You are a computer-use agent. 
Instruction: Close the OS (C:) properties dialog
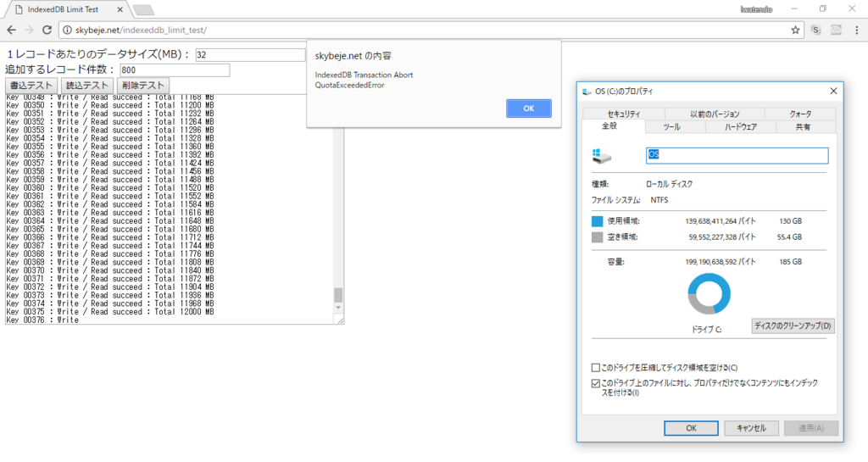(833, 91)
